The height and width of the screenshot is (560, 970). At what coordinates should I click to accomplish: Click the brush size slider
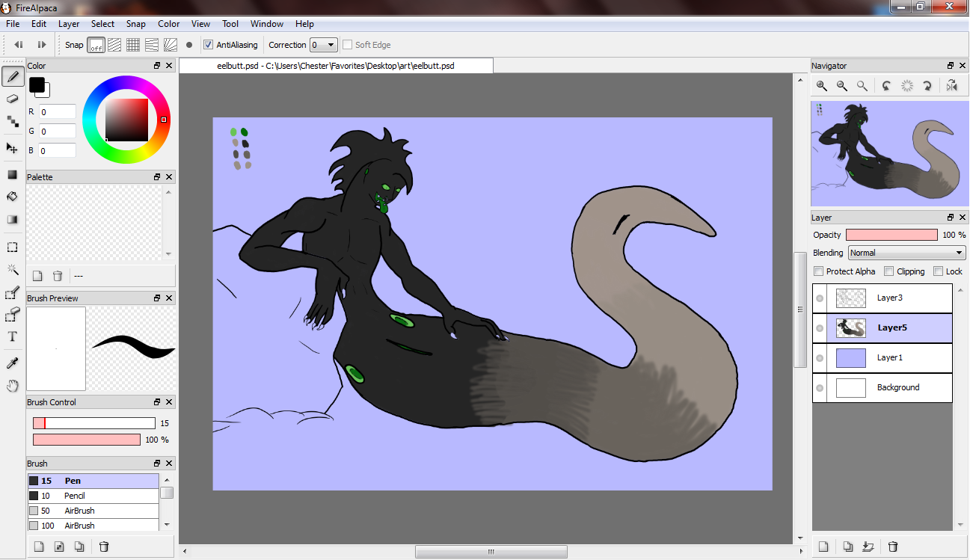[93, 423]
